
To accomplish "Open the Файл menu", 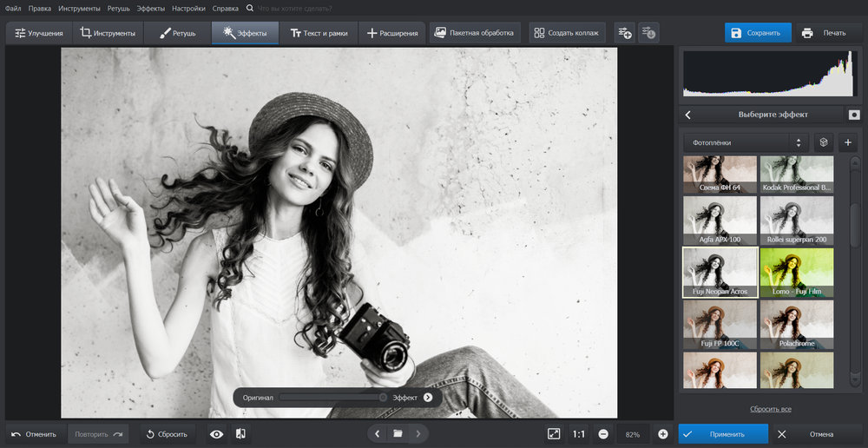I will pos(13,9).
